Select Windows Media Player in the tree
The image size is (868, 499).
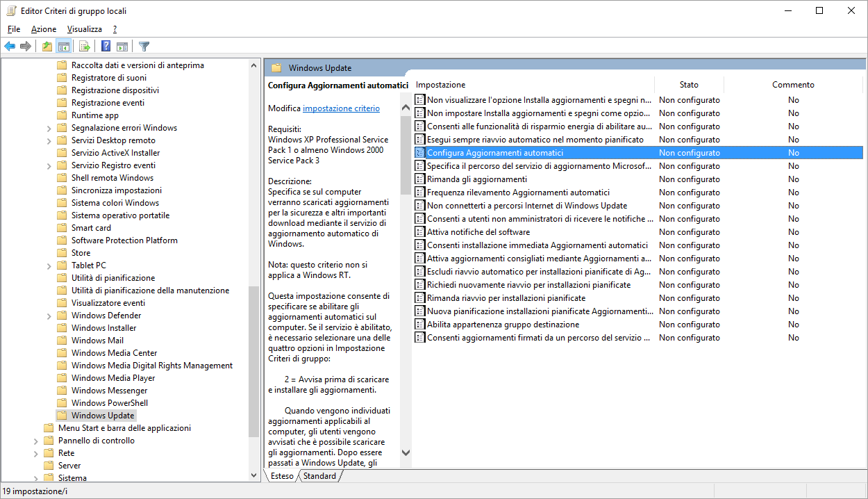tap(113, 378)
